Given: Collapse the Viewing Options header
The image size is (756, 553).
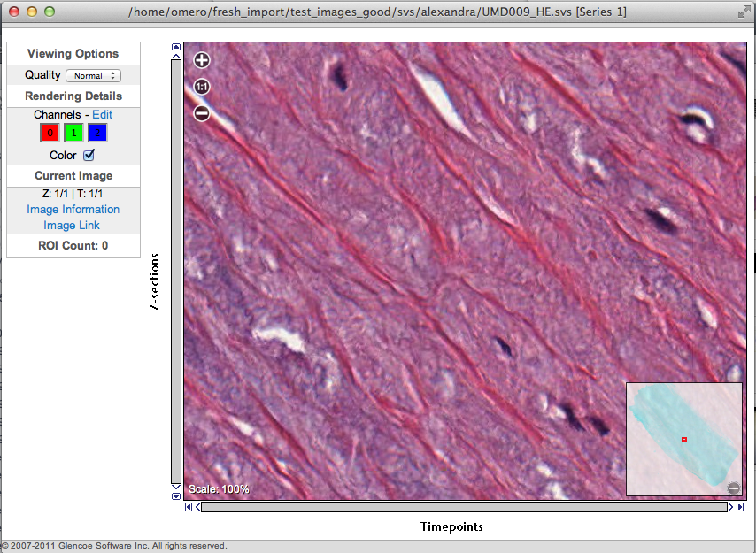Looking at the screenshot, I should click(x=73, y=54).
